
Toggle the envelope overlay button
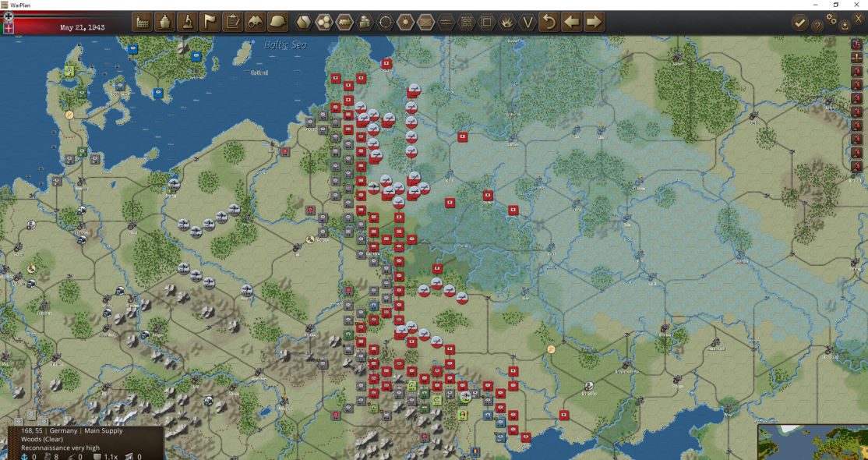tap(425, 23)
